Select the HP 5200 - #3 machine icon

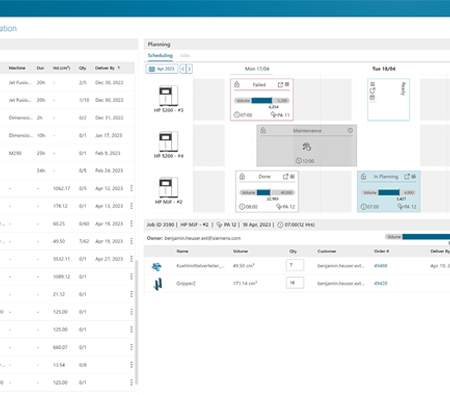(x=168, y=95)
